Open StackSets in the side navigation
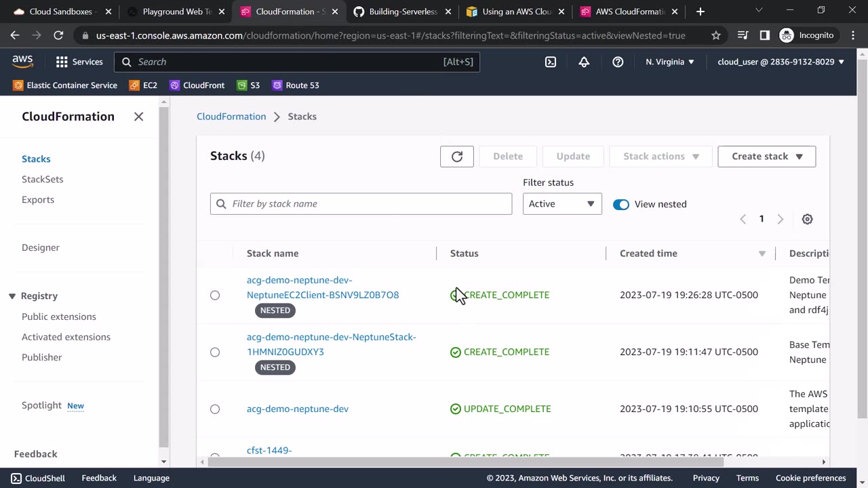The height and width of the screenshot is (488, 868). 42,179
